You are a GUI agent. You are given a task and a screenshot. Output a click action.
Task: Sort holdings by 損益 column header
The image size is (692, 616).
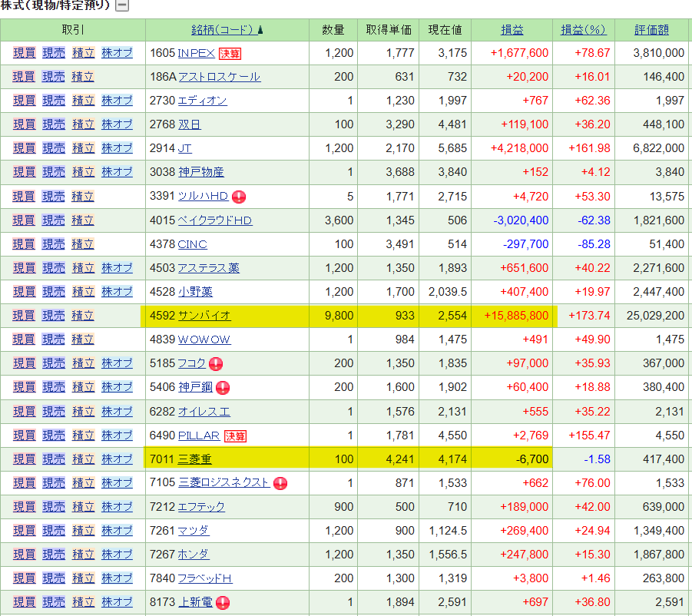[512, 30]
